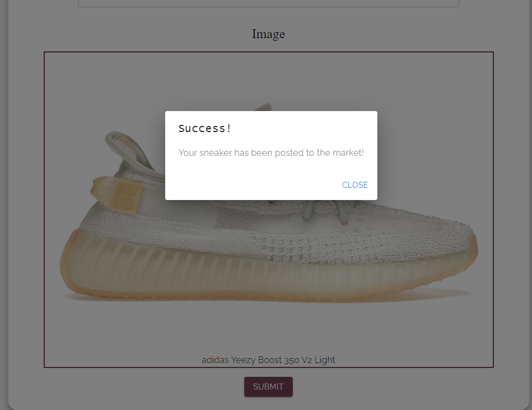Click the SUBMIT button

pos(268,387)
